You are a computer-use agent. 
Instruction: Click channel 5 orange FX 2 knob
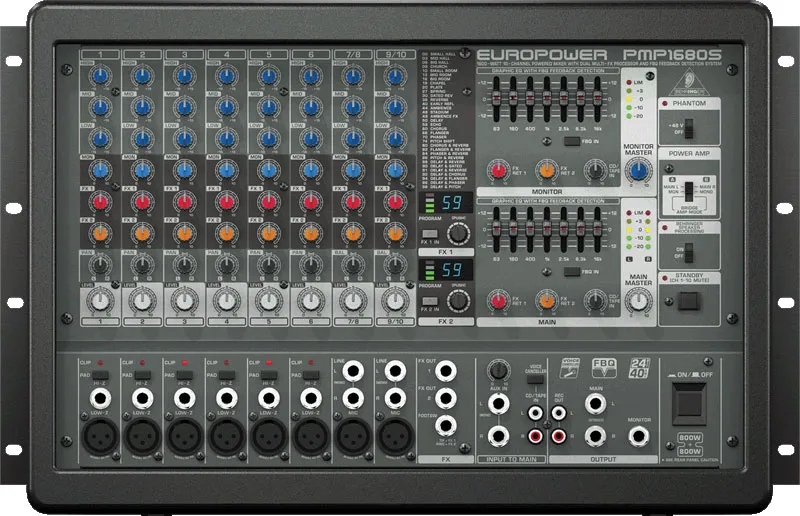[268, 234]
